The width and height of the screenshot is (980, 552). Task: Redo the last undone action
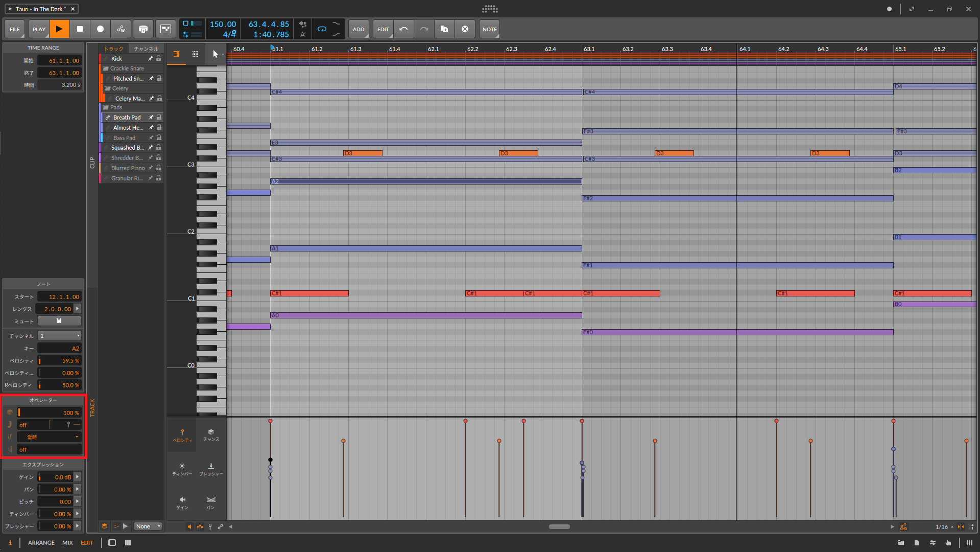coord(424,29)
